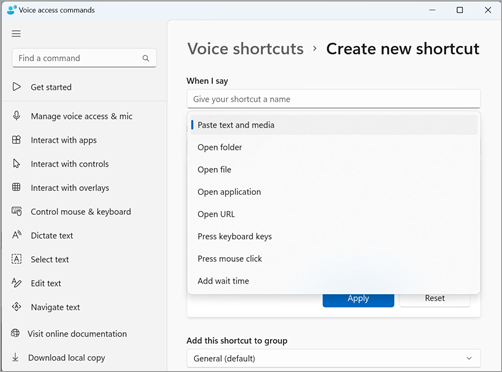The height and width of the screenshot is (372, 502).
Task: Click the Interact with apps icon
Action: pyautogui.click(x=16, y=140)
